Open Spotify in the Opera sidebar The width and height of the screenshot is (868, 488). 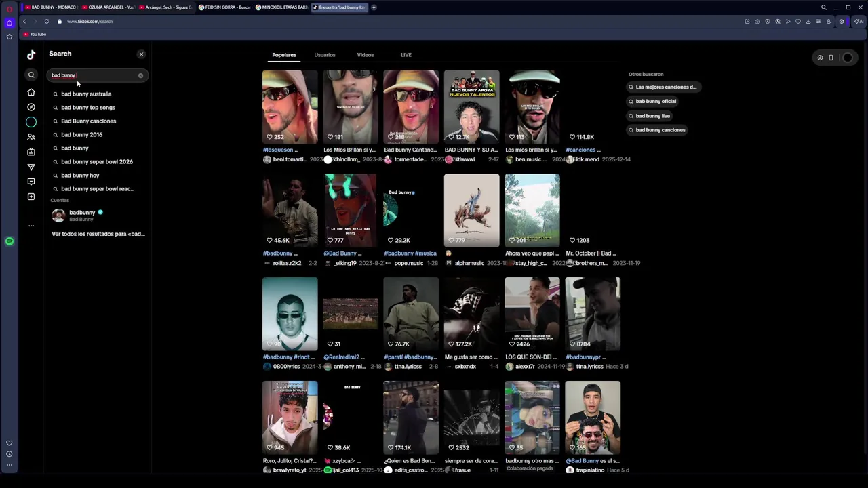point(9,241)
